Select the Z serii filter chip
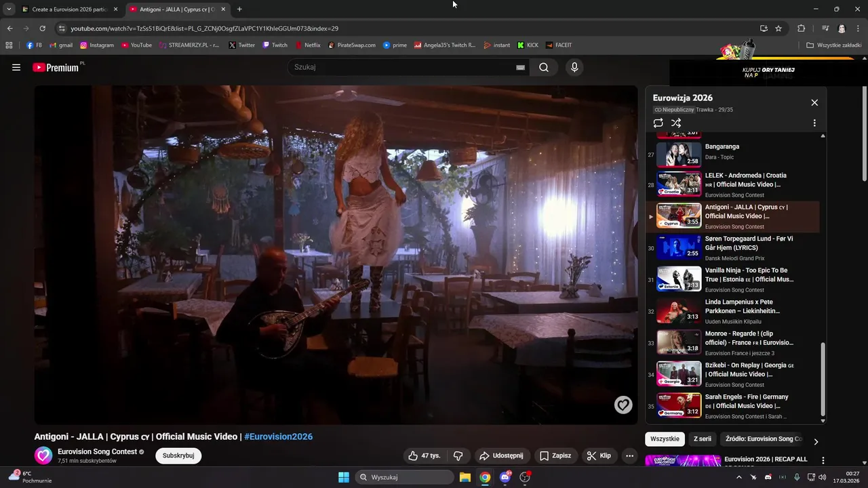868x488 pixels. [x=703, y=439]
